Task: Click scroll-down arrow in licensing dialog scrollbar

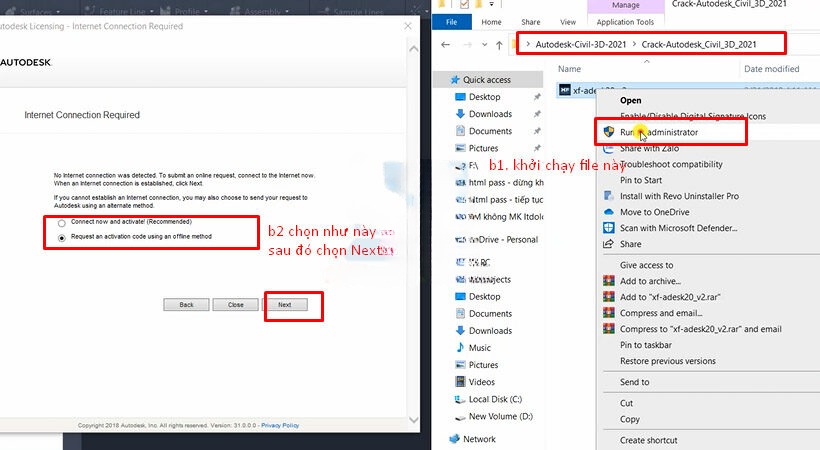Action: [x=414, y=420]
